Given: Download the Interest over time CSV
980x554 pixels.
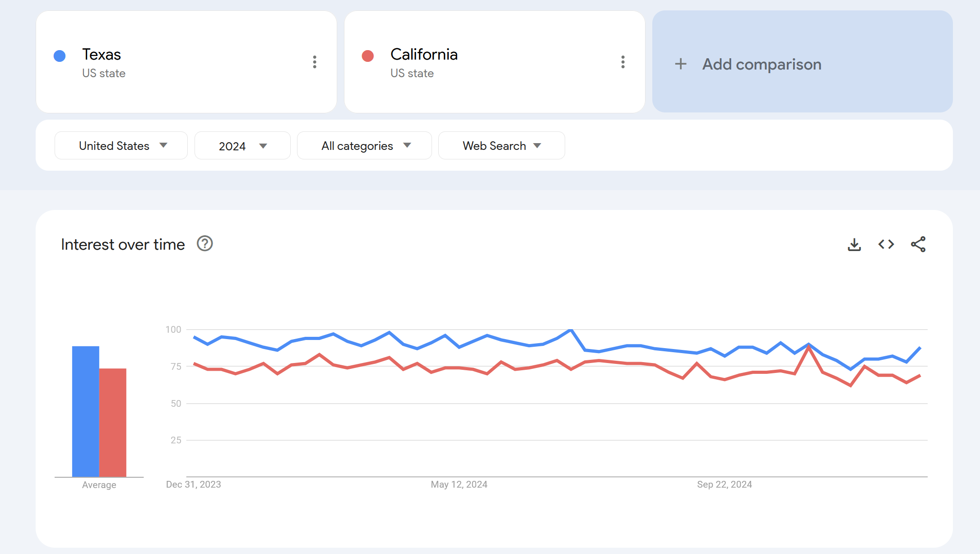Looking at the screenshot, I should [x=854, y=245].
